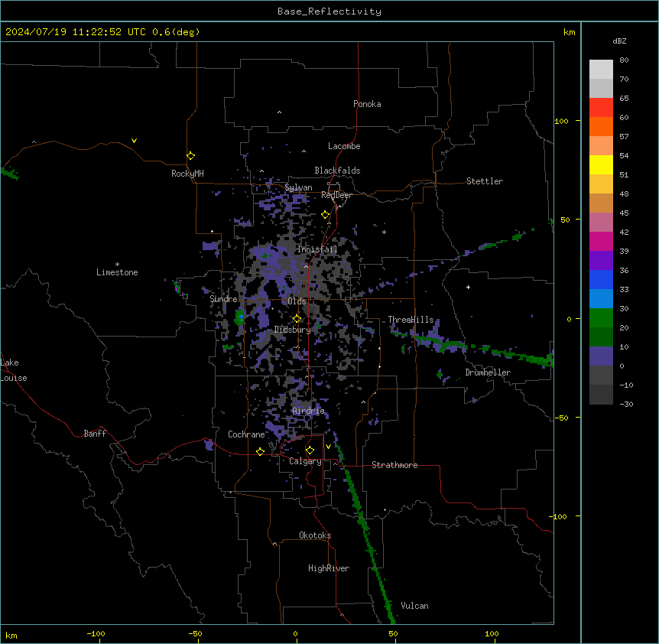Click the 80 value in dBZ legend
Viewport: 659px width, 644px height.
click(624, 60)
